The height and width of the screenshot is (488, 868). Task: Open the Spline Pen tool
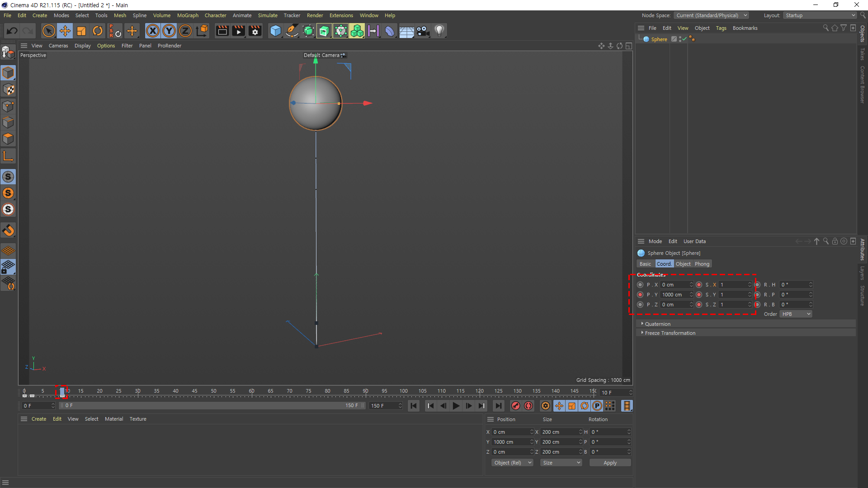[292, 31]
